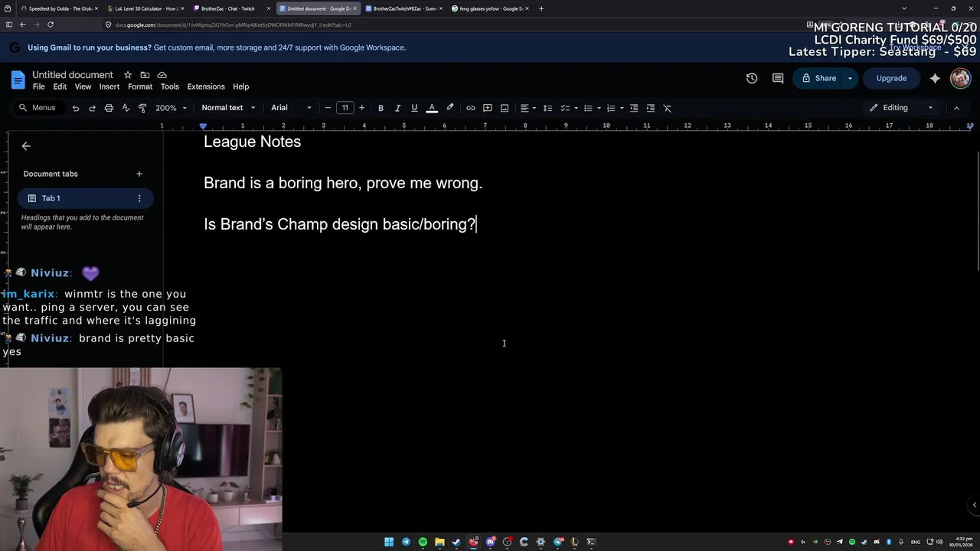Image resolution: width=980 pixels, height=551 pixels.
Task: Open the Insert menu
Action: click(109, 86)
